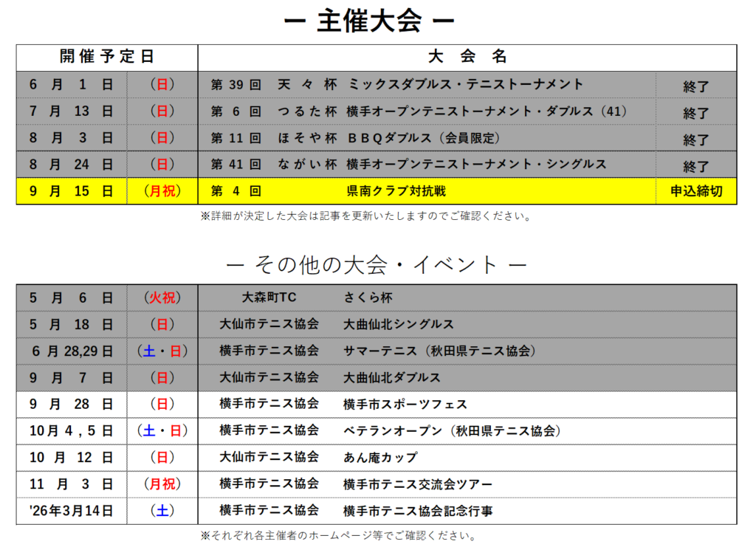Viewport: 756px width, 547px height.
Task: Select the 大曲仙北ダブルス event
Action: pyautogui.click(x=391, y=378)
